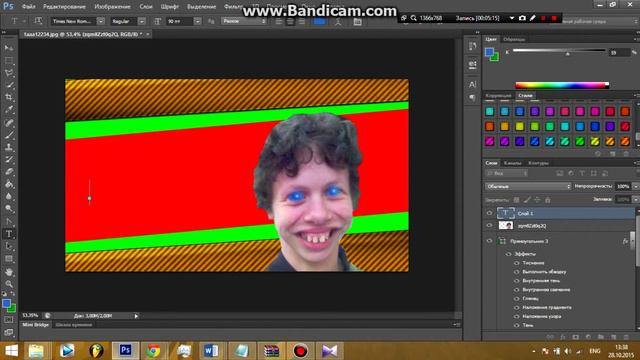The height and width of the screenshot is (360, 640).
Task: Open the Изображение menu
Action: click(112, 7)
